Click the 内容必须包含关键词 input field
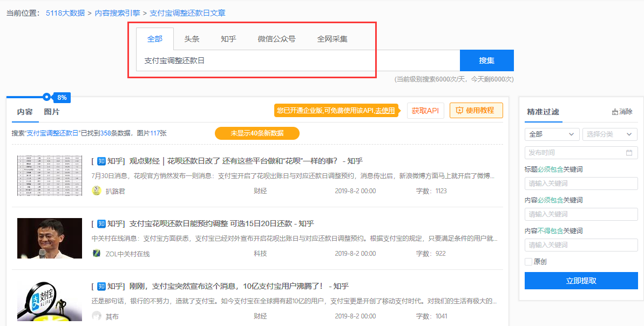 coord(581,214)
